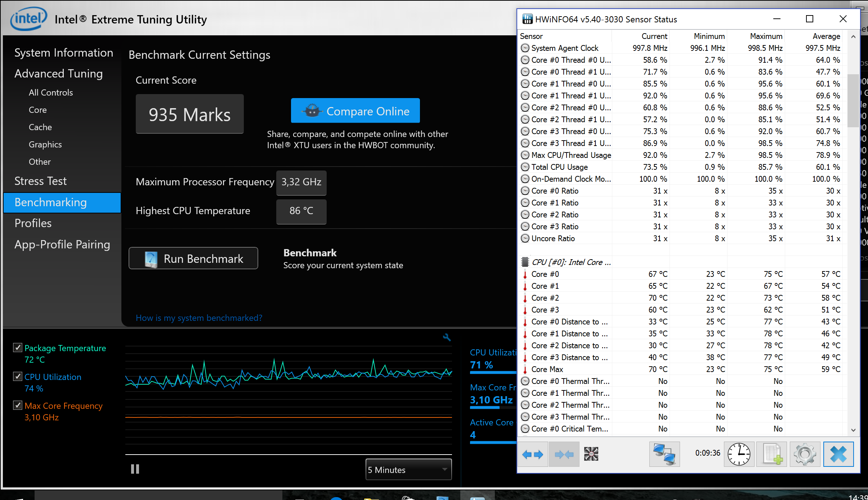Image resolution: width=868 pixels, height=500 pixels.
Task: Open the 5 Minutes time range dropdown
Action: coord(408,469)
